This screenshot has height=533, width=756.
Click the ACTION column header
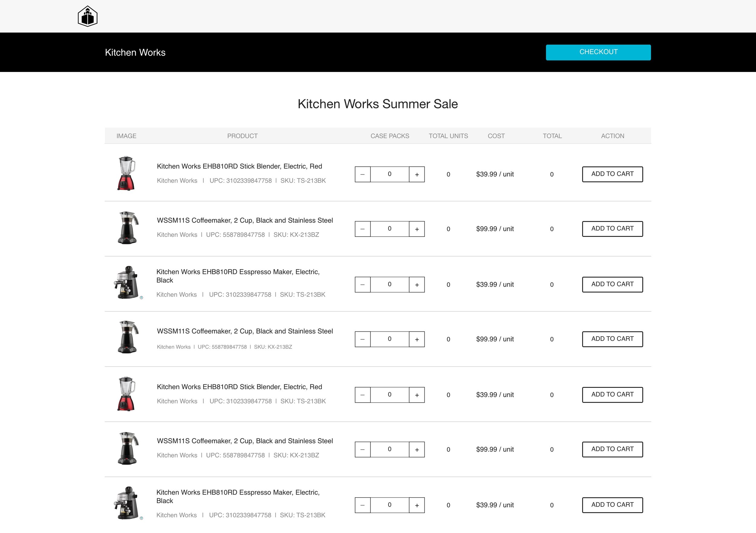(x=612, y=136)
